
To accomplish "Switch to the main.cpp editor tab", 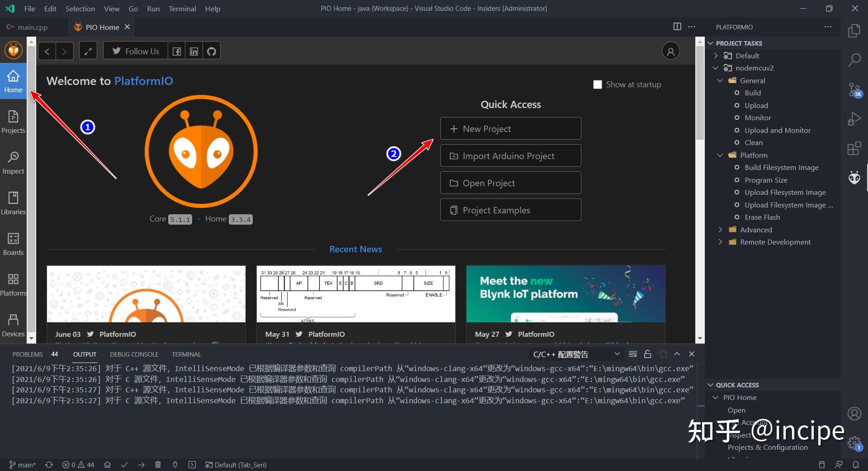I will coord(33,27).
